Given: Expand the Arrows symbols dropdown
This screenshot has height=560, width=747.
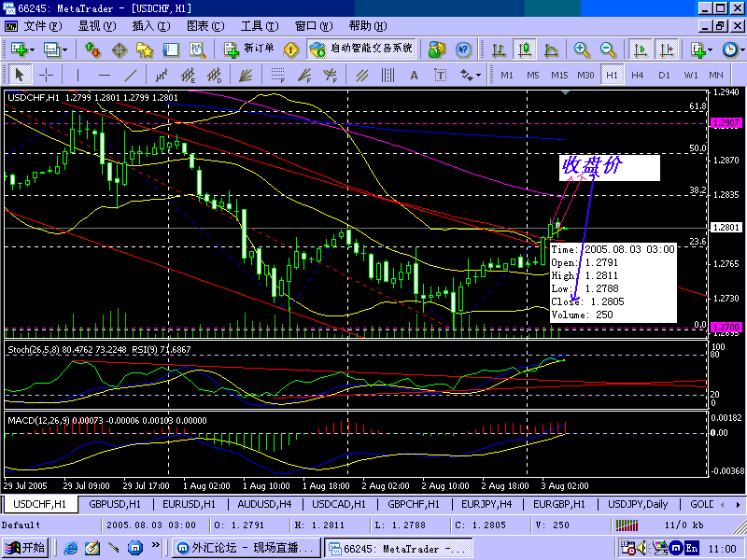Looking at the screenshot, I should (479, 75).
